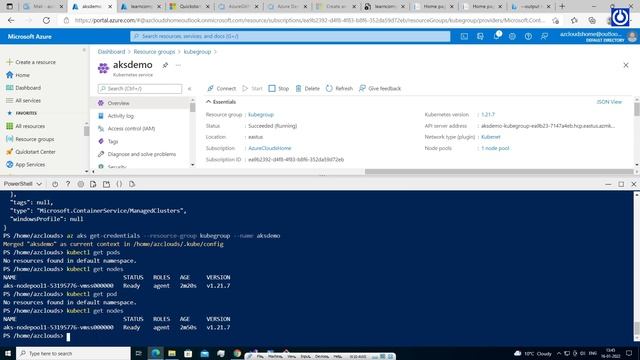Collapse the aksdemo resource menu with chevrons

189,89
